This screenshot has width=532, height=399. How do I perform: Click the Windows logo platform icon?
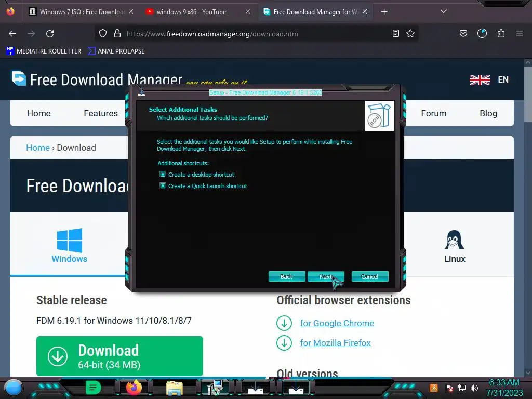(x=69, y=240)
